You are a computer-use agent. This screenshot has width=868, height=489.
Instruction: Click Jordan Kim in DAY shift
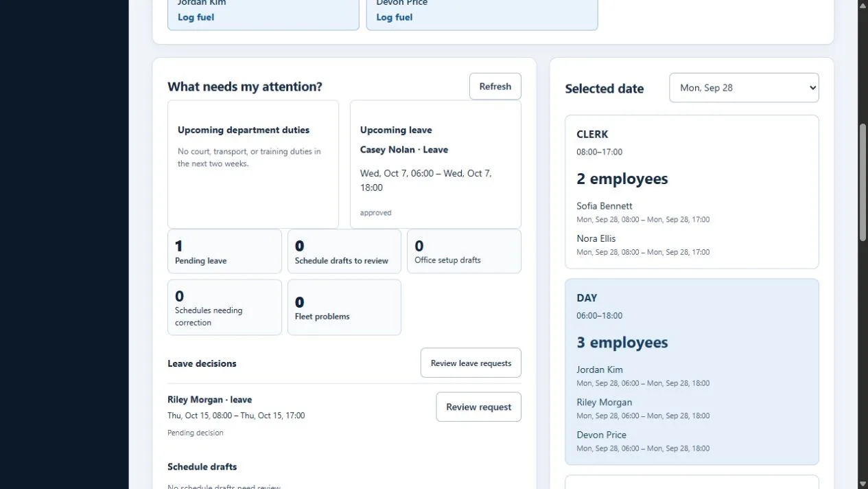(600, 369)
